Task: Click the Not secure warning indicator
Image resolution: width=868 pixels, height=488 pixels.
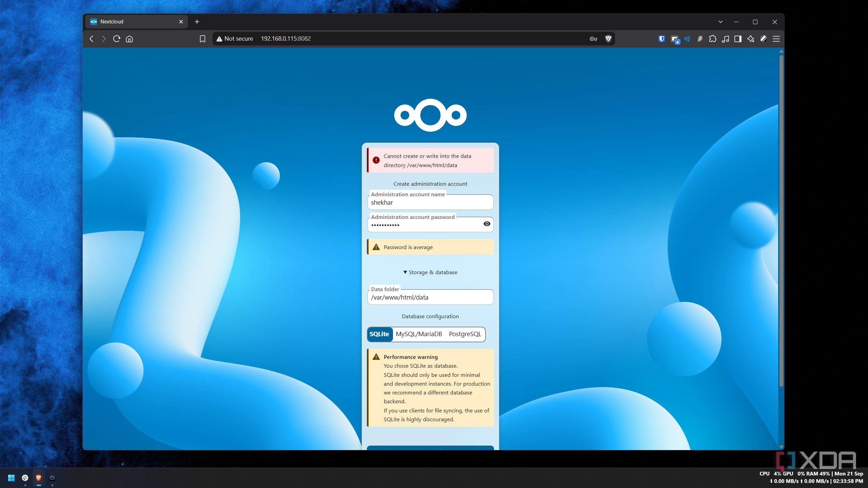Action: pos(235,39)
